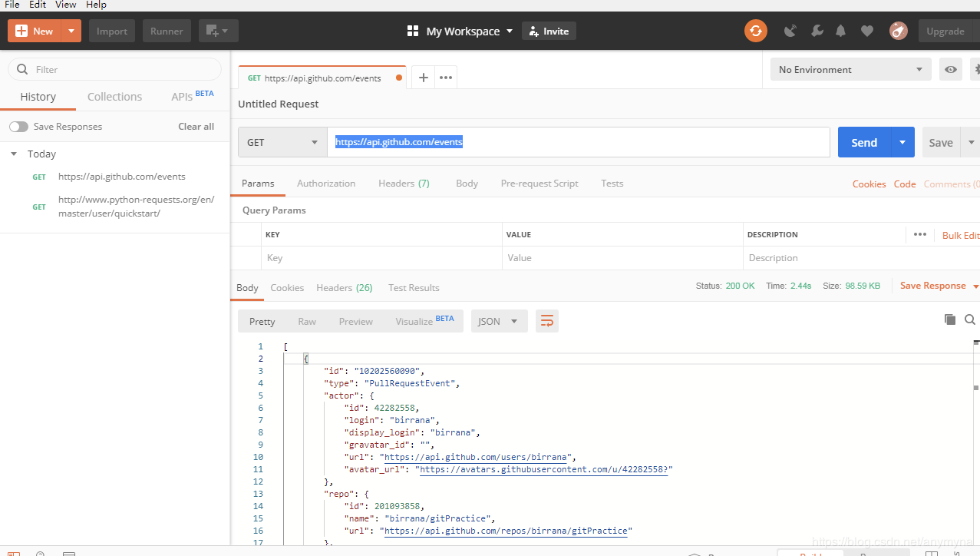The width and height of the screenshot is (980, 556).
Task: Open the Authorization tab
Action: [326, 184]
